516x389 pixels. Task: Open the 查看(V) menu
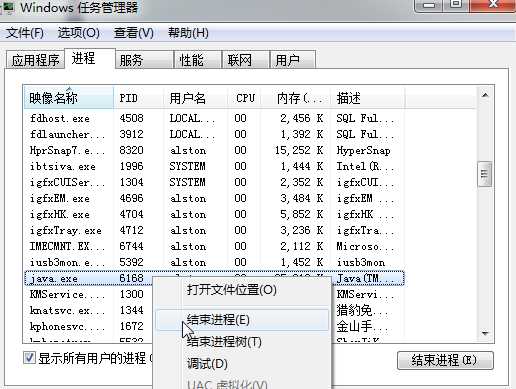pyautogui.click(x=133, y=33)
